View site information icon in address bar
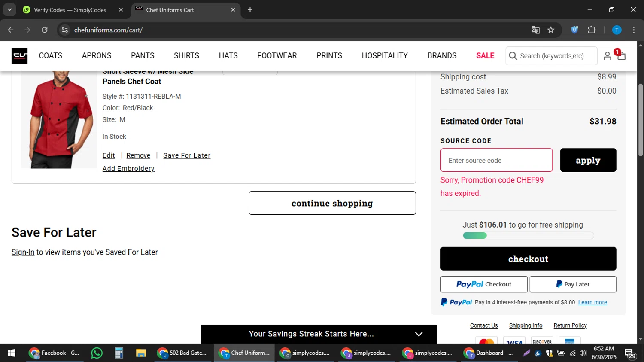 65,30
